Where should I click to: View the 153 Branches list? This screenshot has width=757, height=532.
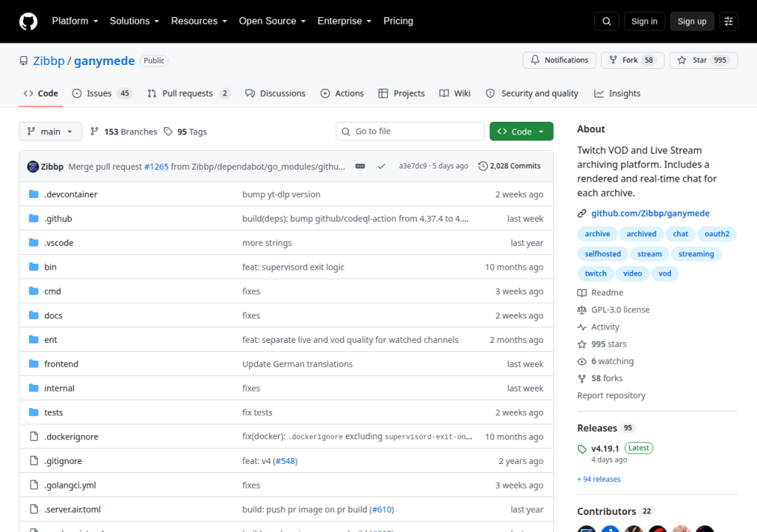tap(123, 132)
